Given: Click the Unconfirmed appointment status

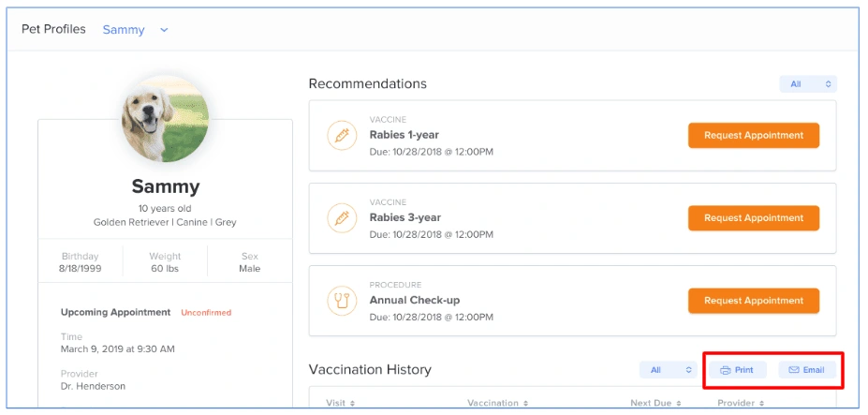Looking at the screenshot, I should [x=206, y=313].
